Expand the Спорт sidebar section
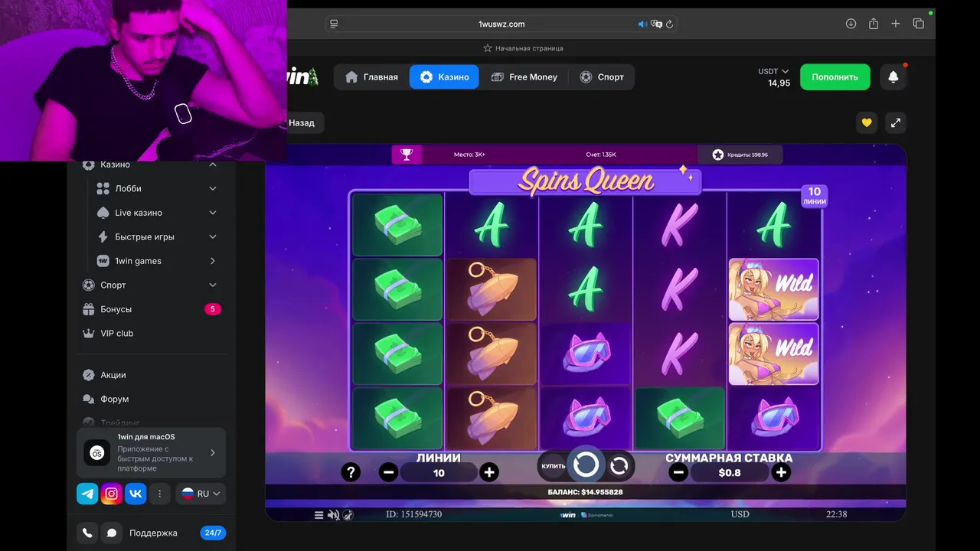The height and width of the screenshot is (551, 980). point(213,285)
